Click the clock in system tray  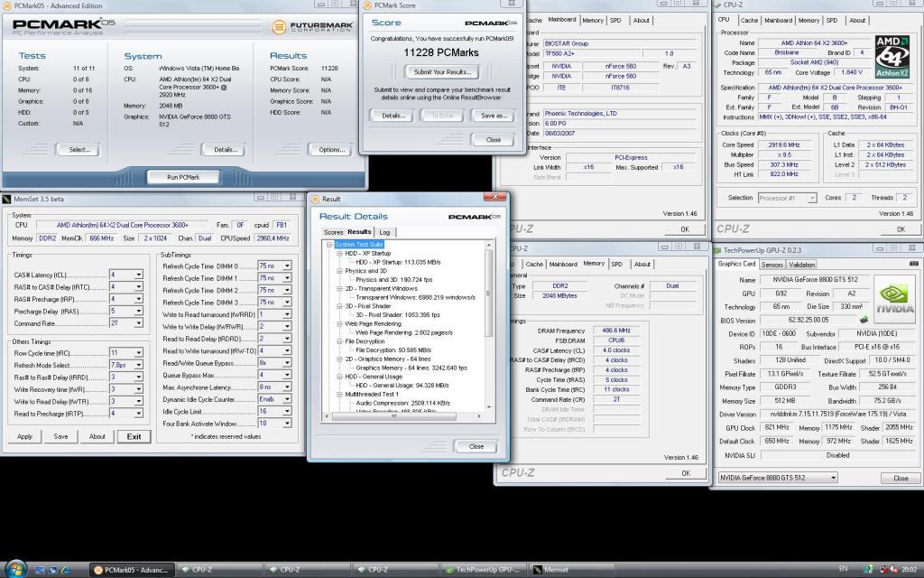tap(910, 570)
